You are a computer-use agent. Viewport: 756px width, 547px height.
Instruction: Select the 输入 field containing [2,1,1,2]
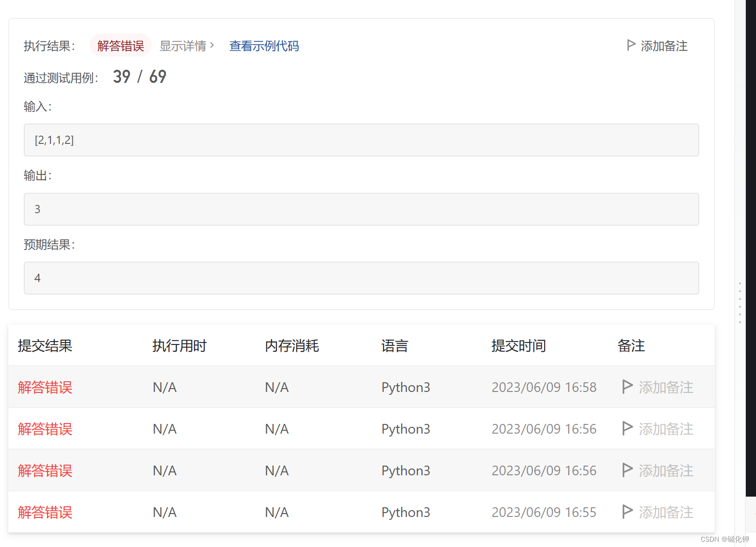361,140
